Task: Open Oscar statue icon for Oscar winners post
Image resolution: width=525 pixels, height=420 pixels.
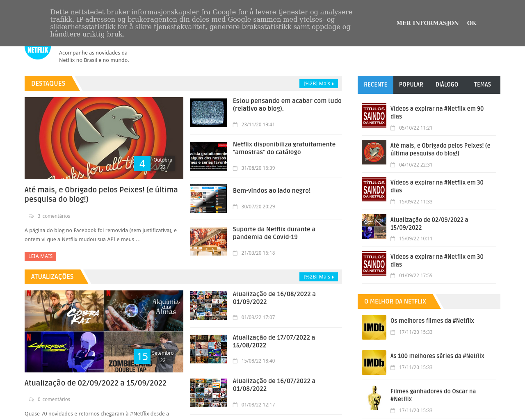Action: point(374,398)
